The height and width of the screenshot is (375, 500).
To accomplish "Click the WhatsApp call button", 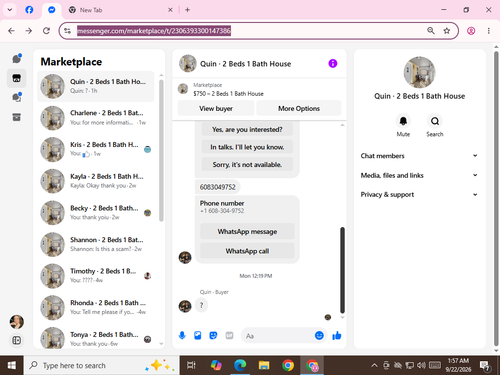I will tap(247, 251).
